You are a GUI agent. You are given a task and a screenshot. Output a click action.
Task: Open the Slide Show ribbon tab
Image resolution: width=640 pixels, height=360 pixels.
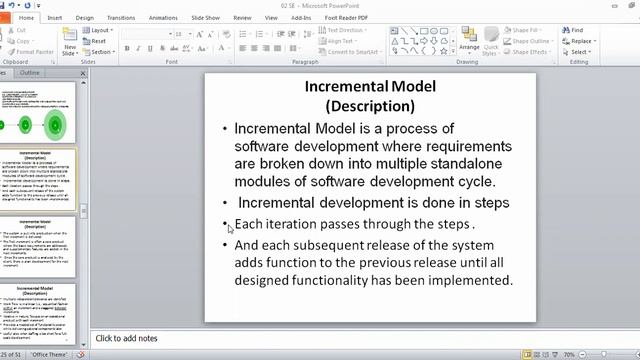(205, 18)
